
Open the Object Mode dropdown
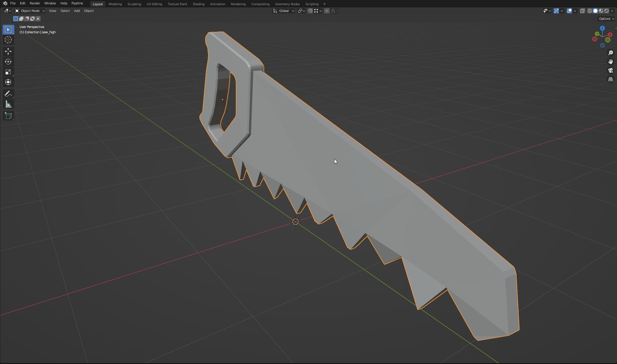(30, 11)
